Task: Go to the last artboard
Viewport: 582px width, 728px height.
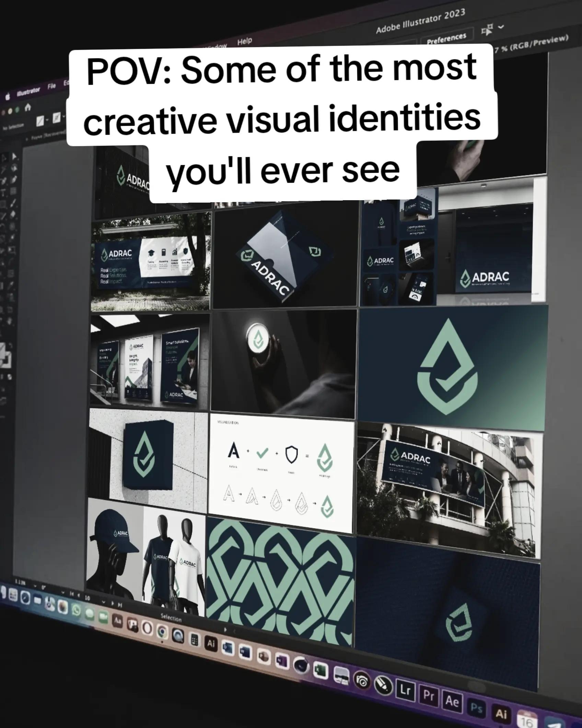Action: (x=120, y=605)
